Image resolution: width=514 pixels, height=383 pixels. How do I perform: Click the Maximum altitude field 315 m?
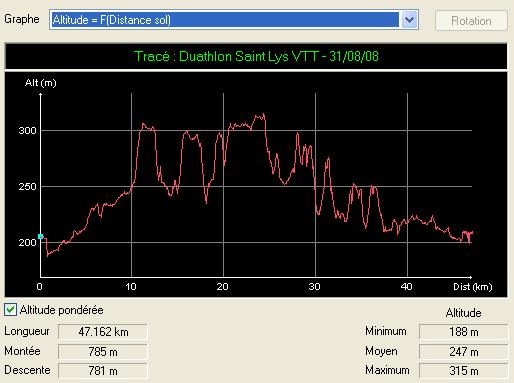pos(463,371)
